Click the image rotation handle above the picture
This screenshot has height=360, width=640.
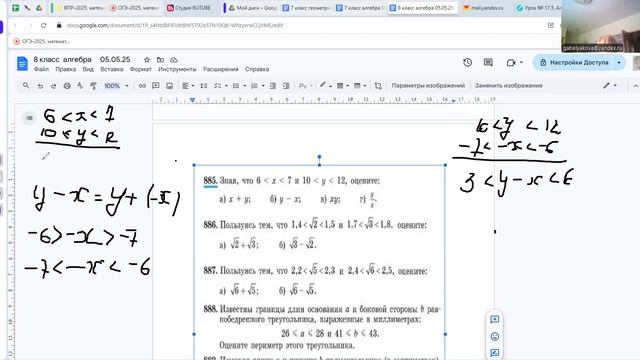(319, 157)
